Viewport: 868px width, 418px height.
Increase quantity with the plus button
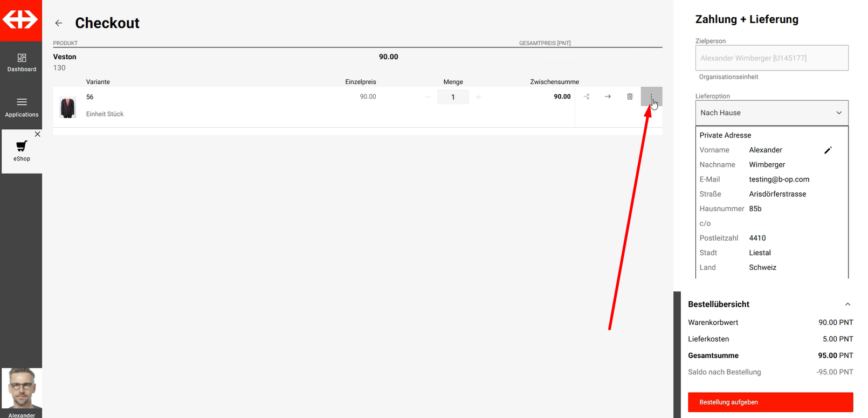click(478, 97)
